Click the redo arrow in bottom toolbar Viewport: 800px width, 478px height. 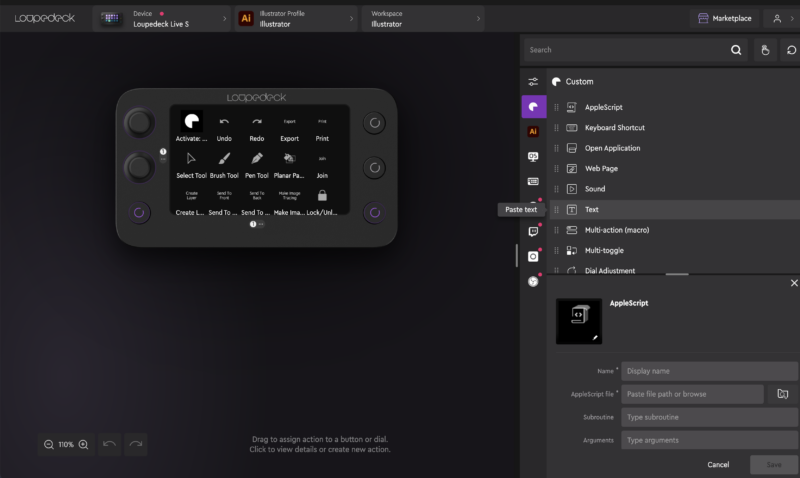pyautogui.click(x=136, y=444)
